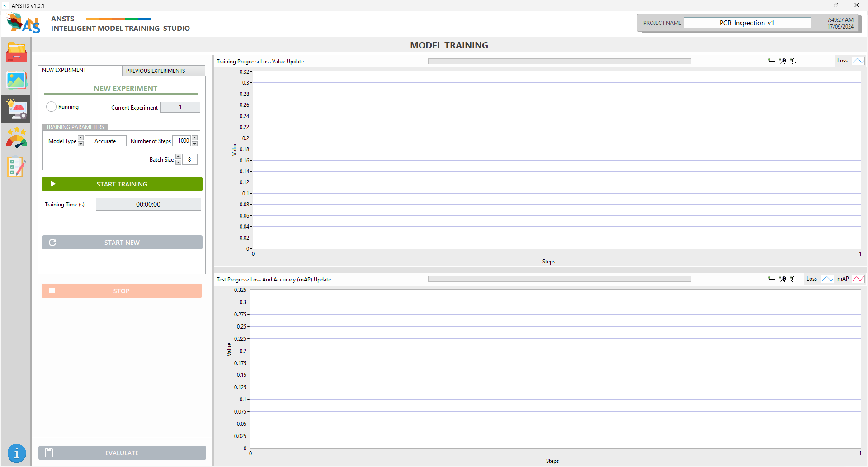868x467 pixels.
Task: Open the checklist report icon in sidebar
Action: pos(16,167)
